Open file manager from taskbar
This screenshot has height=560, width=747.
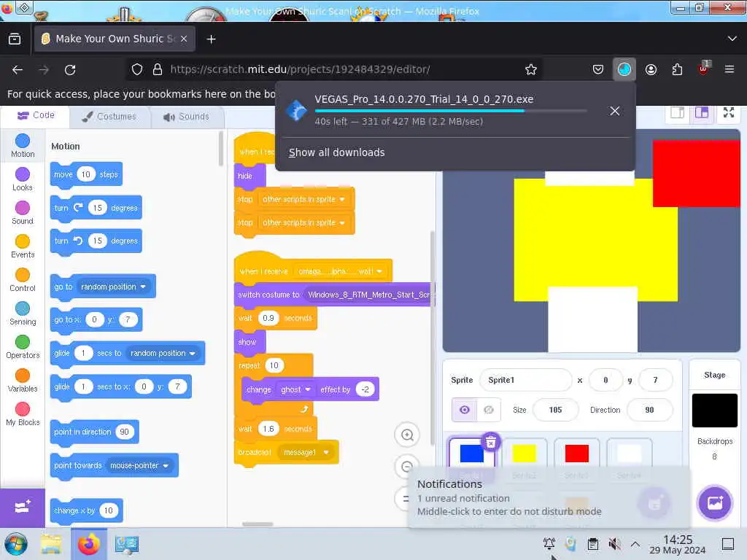(x=50, y=544)
